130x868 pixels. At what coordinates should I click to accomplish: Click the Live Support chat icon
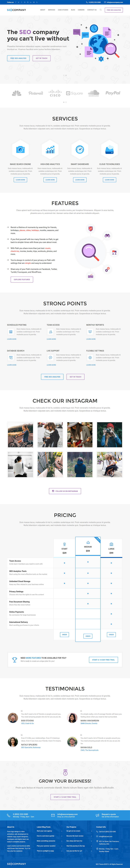pyautogui.click(x=50, y=358)
